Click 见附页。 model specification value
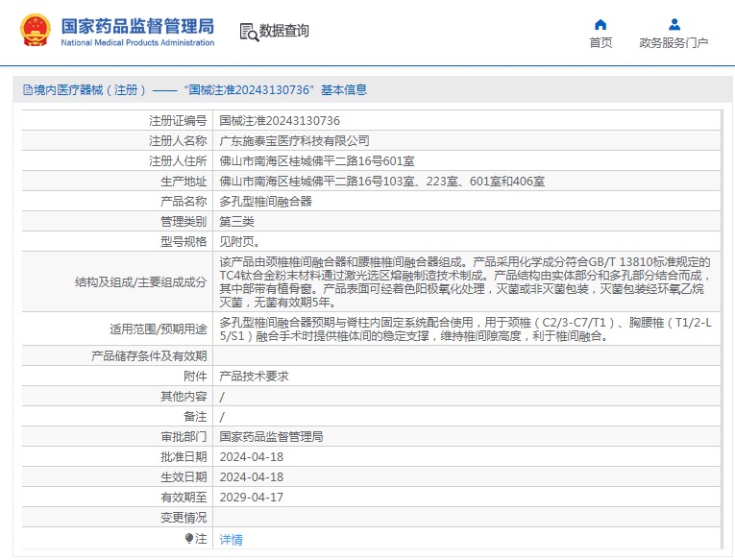 pyautogui.click(x=239, y=242)
